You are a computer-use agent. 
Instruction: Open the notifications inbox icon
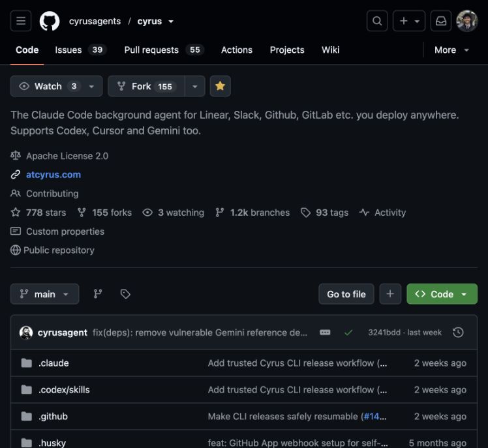[440, 21]
